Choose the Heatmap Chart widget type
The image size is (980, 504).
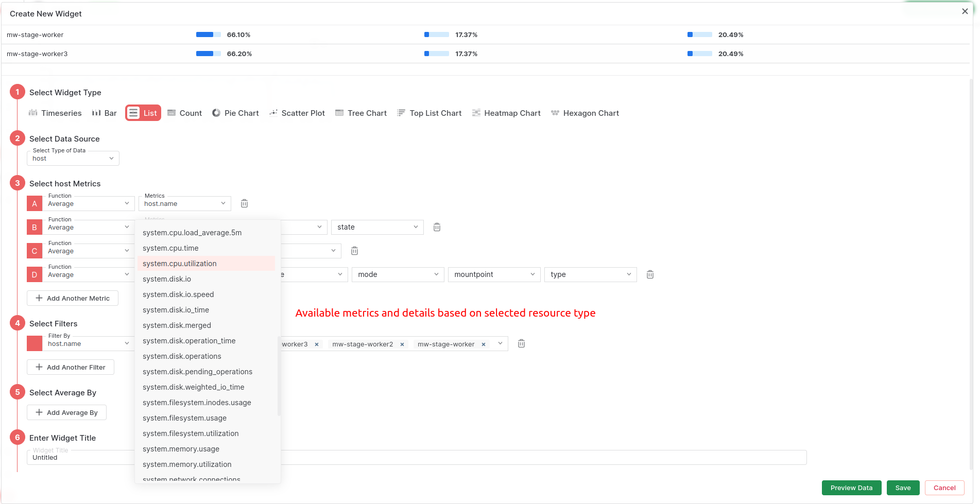click(x=506, y=113)
